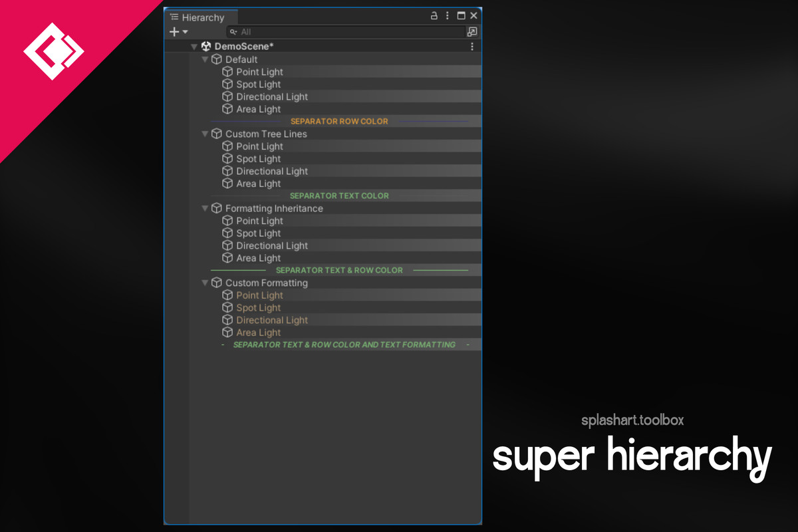Screen dimensions: 798x532
Task: Click cube icon of Custom Tree Lines
Action: (x=217, y=134)
